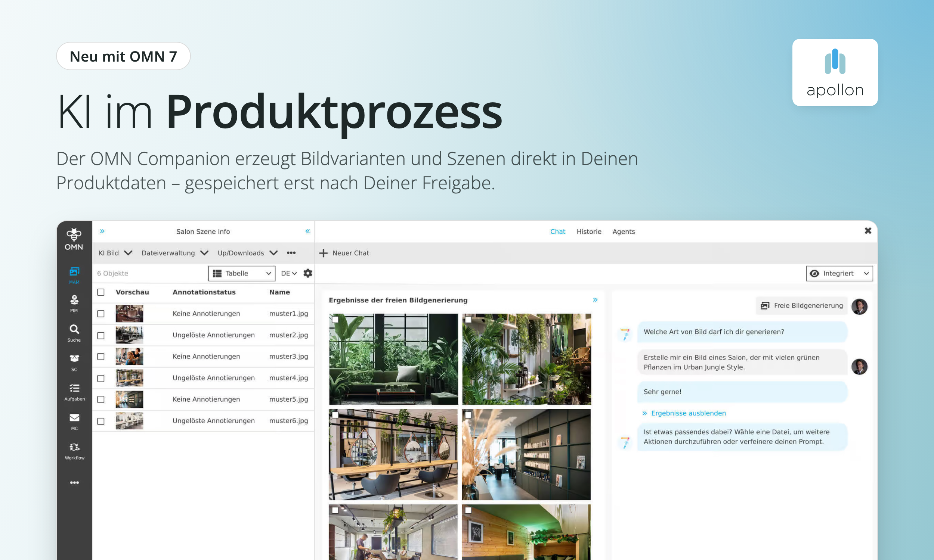The image size is (934, 560).
Task: Open the DE language dropdown
Action: tap(289, 273)
